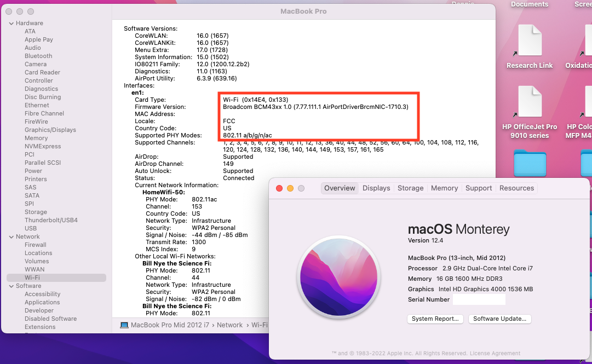Select Audio in the sidebar
Viewport: 592px width, 364px height.
[33, 48]
